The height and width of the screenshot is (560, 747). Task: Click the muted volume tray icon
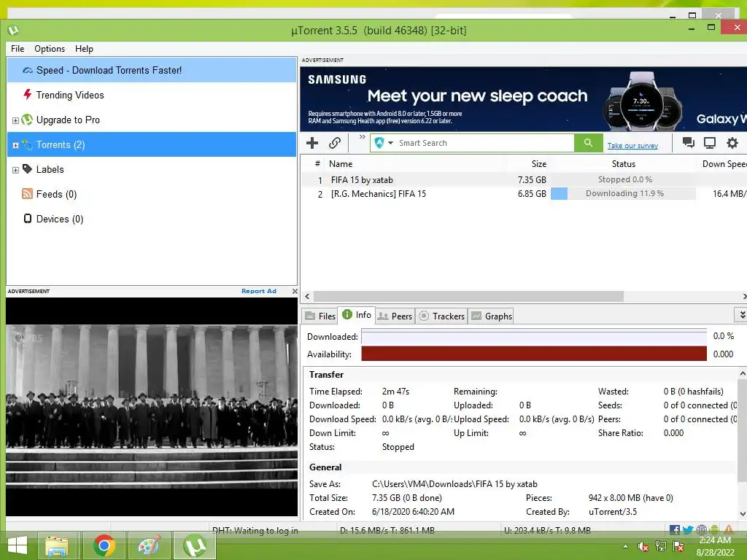[x=643, y=547]
